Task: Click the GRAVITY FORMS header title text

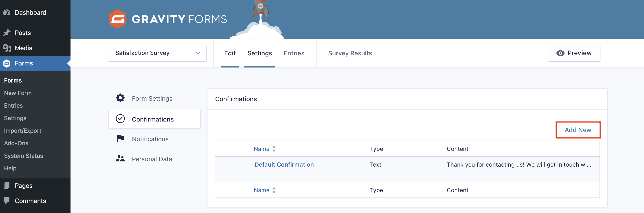Action: pyautogui.click(x=179, y=19)
